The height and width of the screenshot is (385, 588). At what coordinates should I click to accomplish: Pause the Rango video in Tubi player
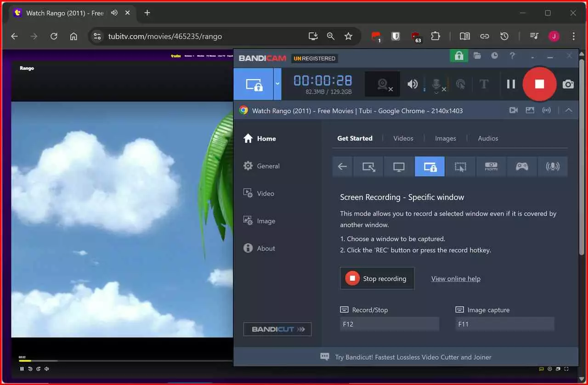click(x=22, y=368)
